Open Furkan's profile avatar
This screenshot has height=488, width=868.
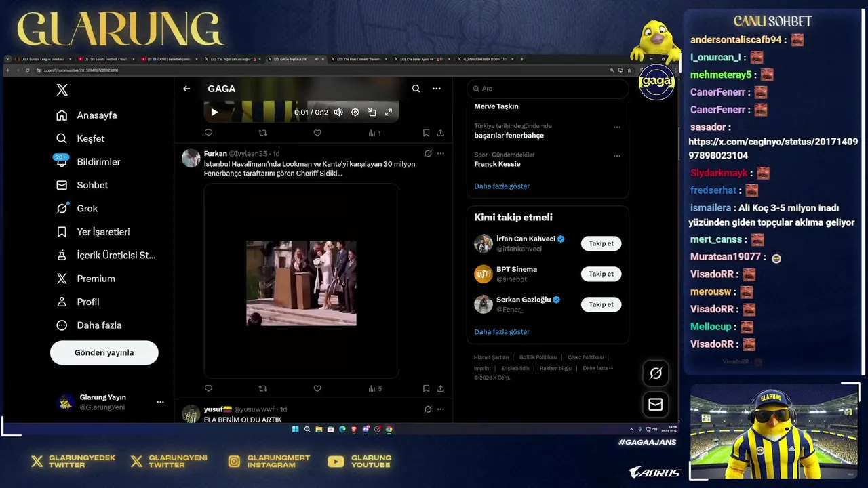coord(191,158)
